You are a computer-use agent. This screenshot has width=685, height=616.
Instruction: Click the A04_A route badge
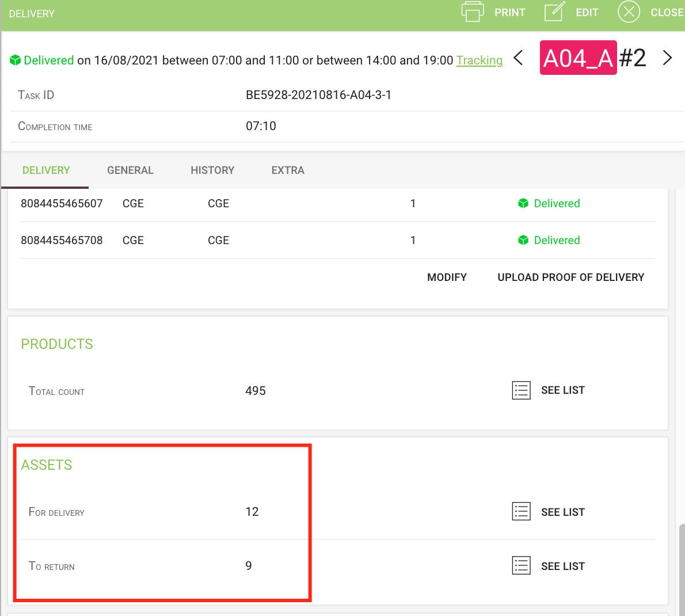tap(578, 58)
